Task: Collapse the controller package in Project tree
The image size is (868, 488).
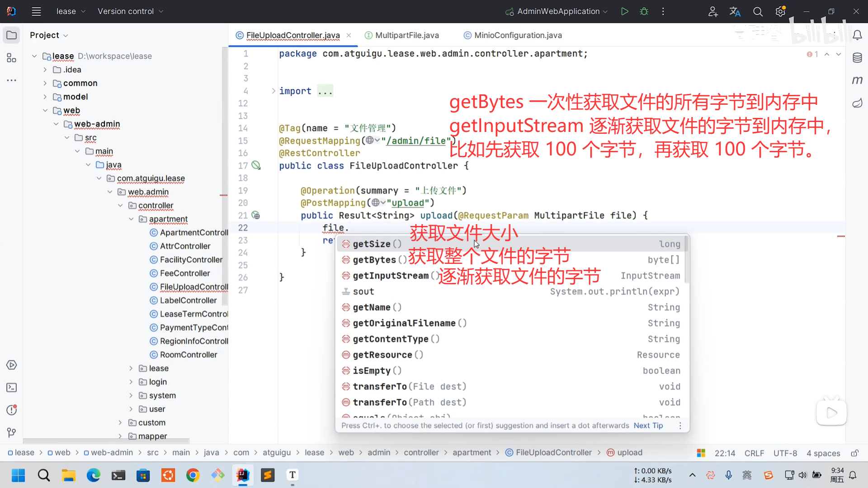Action: click(120, 206)
